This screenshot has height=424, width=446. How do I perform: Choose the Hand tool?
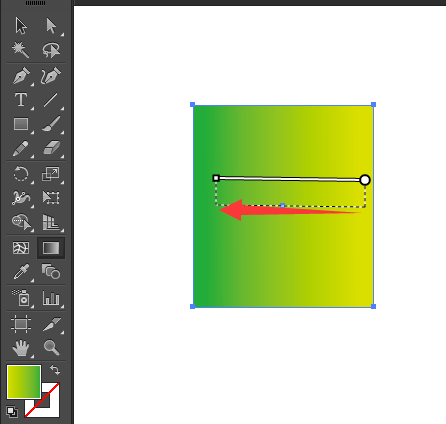21,348
